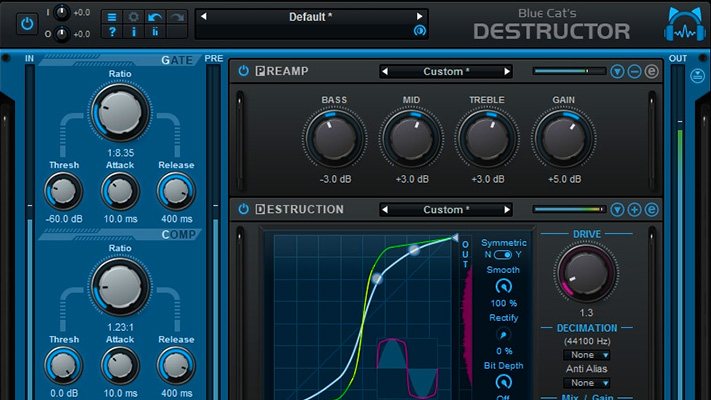Viewport: 711px width, 400px height.
Task: Flip the Symmetric N/Y switch
Action: [x=504, y=255]
